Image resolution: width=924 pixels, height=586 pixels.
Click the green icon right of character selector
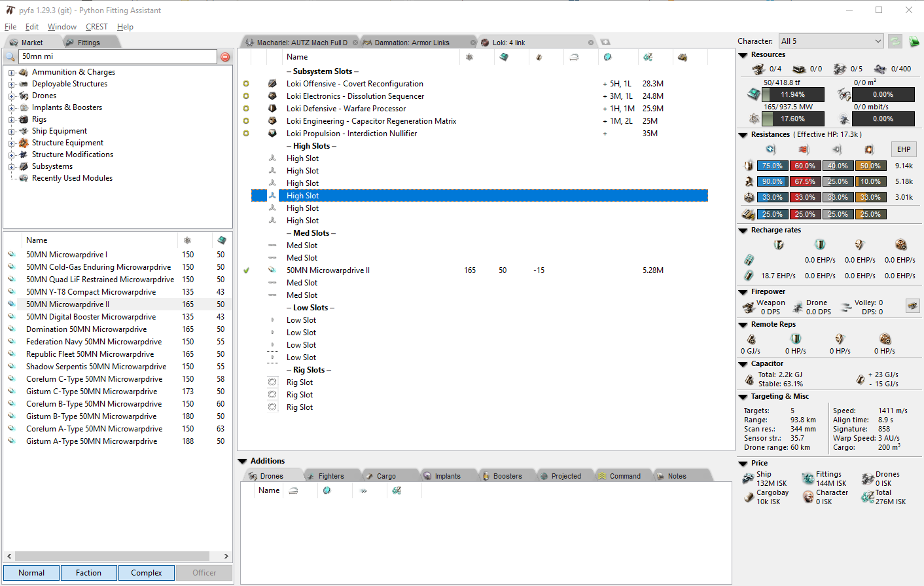(914, 41)
